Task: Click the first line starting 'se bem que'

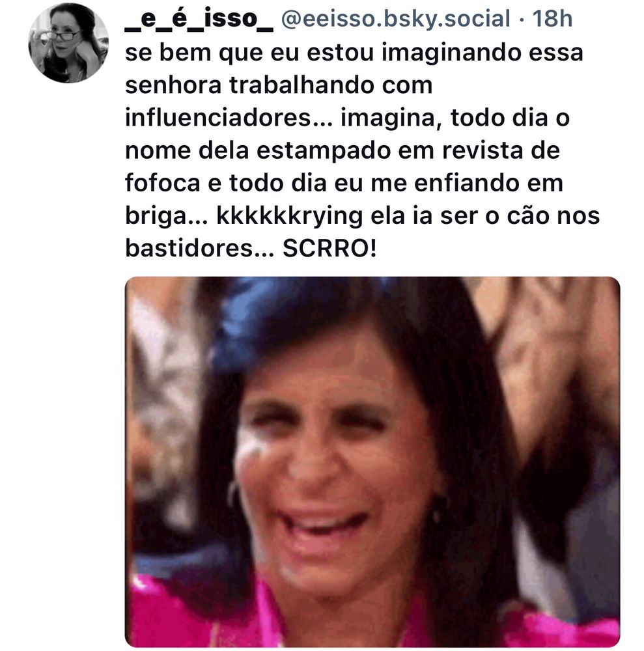Action: pyautogui.click(x=354, y=53)
